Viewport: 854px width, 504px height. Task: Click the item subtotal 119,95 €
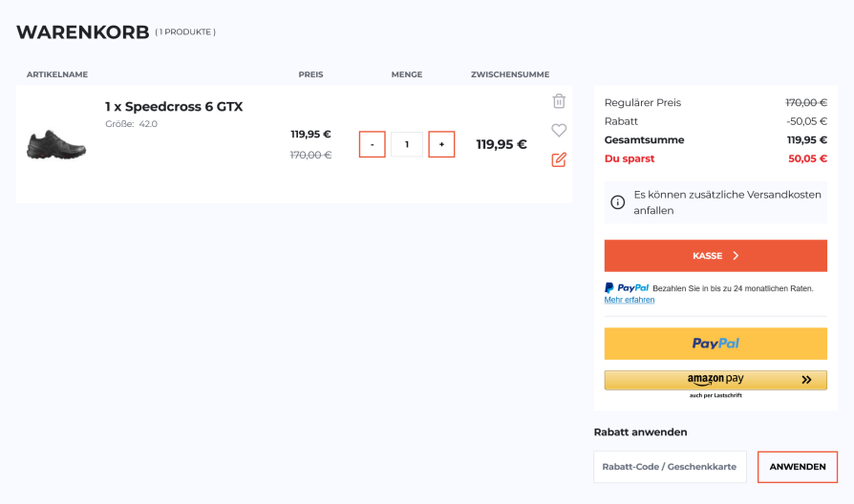pos(502,144)
